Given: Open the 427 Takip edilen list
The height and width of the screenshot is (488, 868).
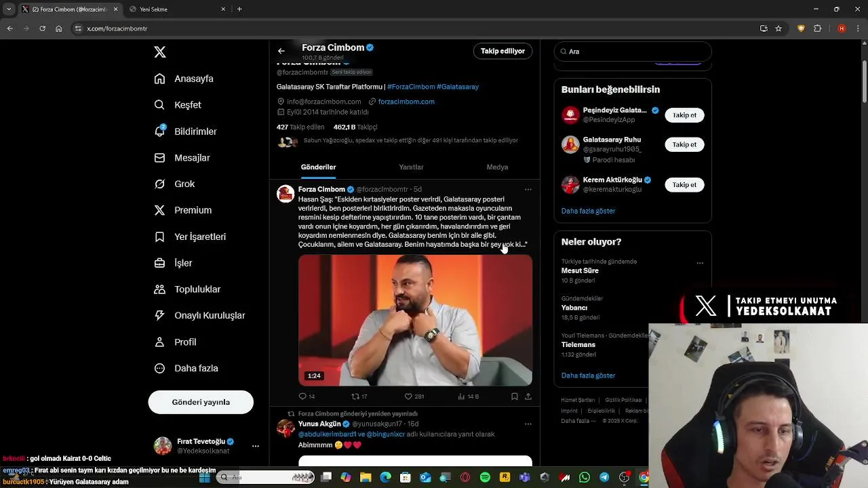Looking at the screenshot, I should pos(300,127).
